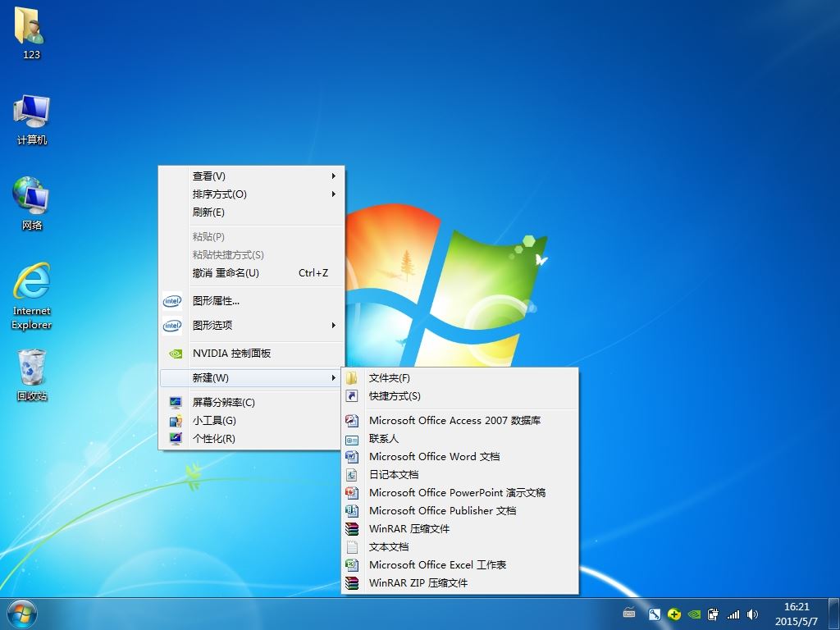Create a WinRAR ZIP 压缩文件
The image size is (840, 630).
click(459, 583)
